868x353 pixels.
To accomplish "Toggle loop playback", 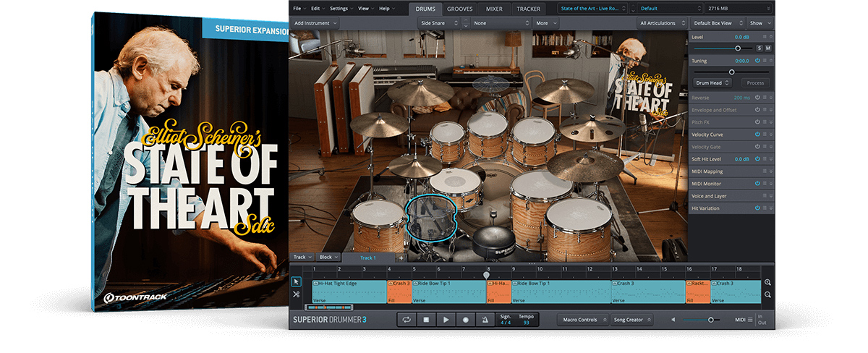I will tap(407, 319).
